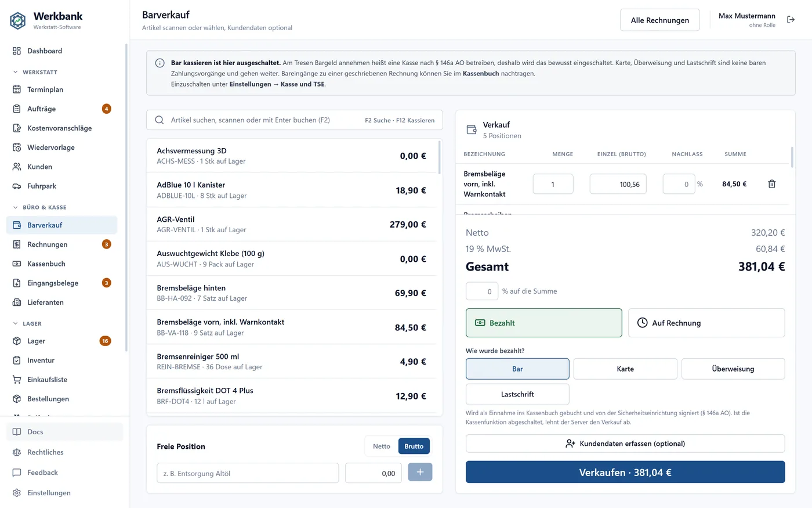The width and height of the screenshot is (812, 508).
Task: Click Verkaufen · 381,04 € button
Action: (625, 472)
